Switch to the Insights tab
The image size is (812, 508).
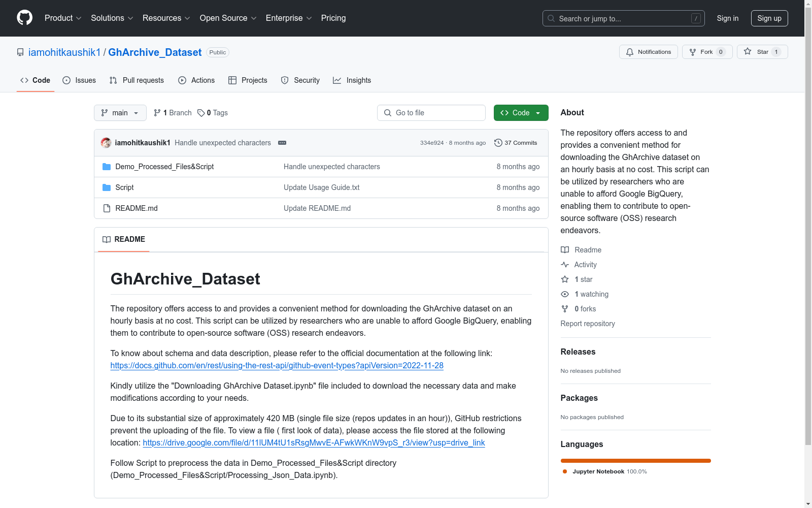tap(352, 80)
